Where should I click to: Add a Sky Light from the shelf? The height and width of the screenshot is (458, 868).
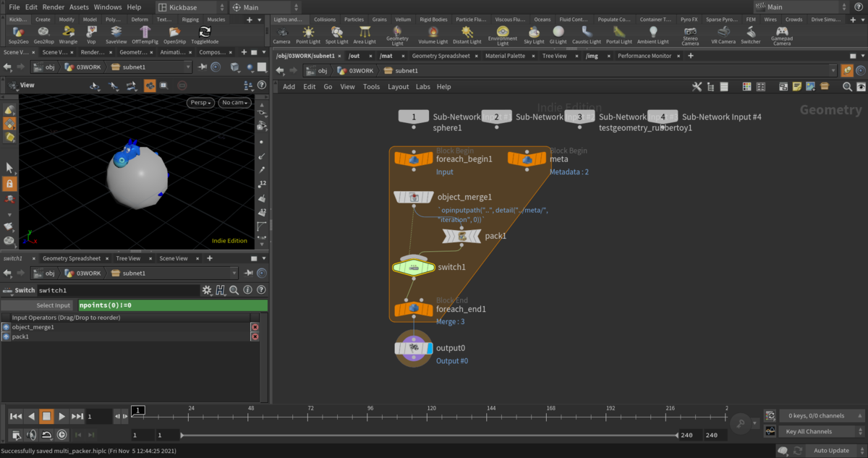(x=534, y=35)
